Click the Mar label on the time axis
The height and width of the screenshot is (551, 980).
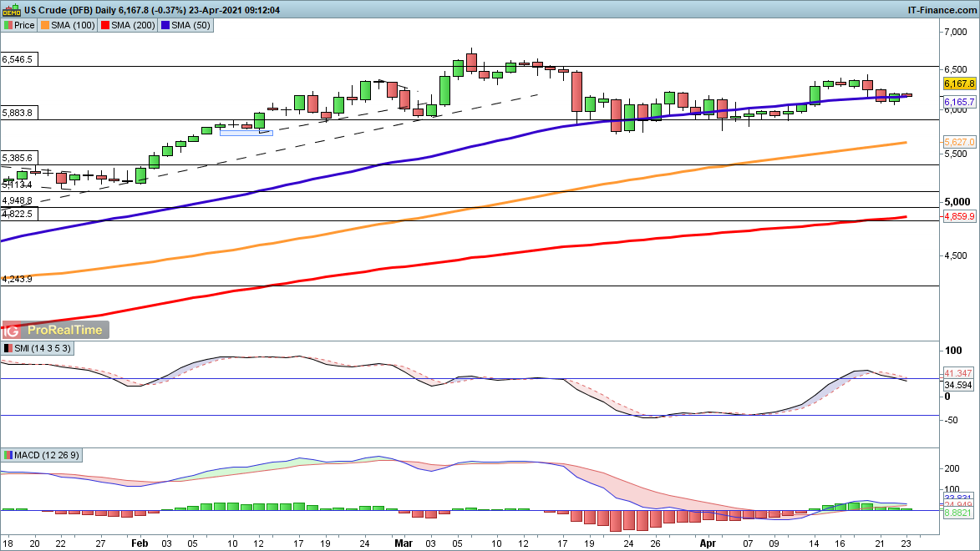click(x=404, y=541)
